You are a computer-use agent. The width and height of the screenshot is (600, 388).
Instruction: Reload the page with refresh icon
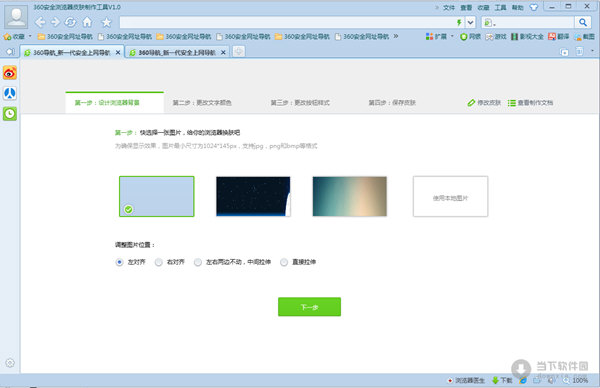[70, 22]
